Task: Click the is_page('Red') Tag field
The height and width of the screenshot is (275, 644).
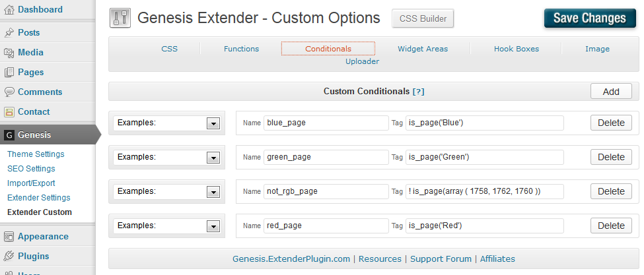Action: pyautogui.click(x=485, y=226)
